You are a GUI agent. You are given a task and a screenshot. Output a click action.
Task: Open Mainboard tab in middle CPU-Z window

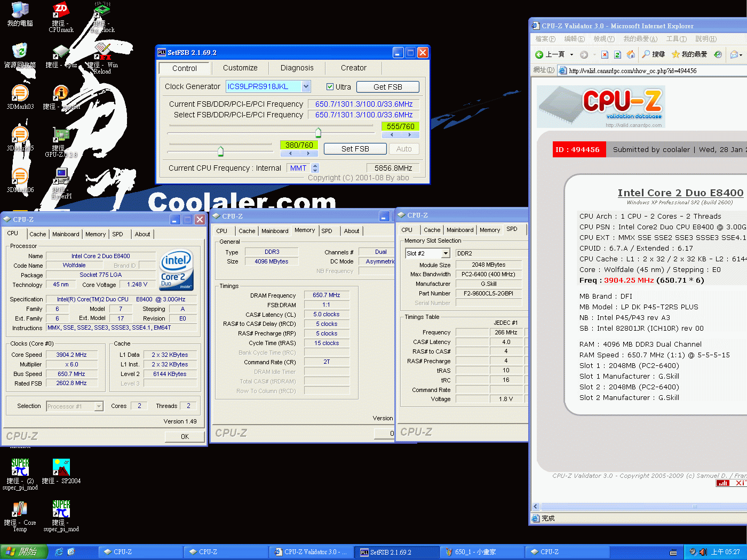click(275, 231)
